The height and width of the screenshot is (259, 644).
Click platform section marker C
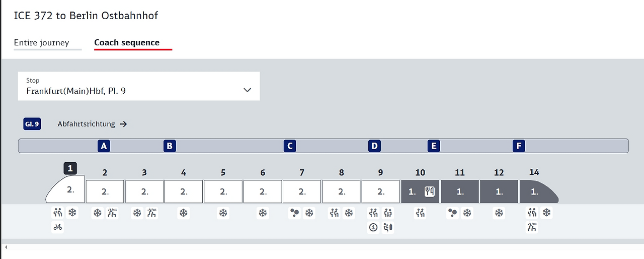coord(290,146)
